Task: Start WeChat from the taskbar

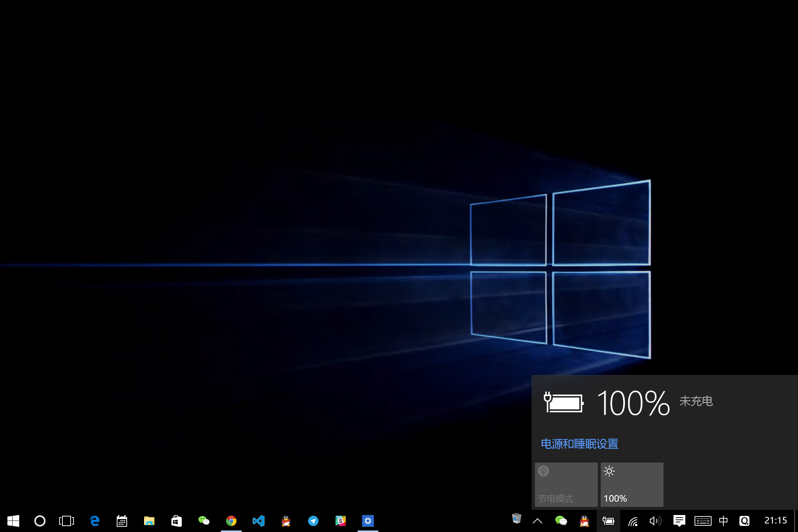Action: coord(204,521)
